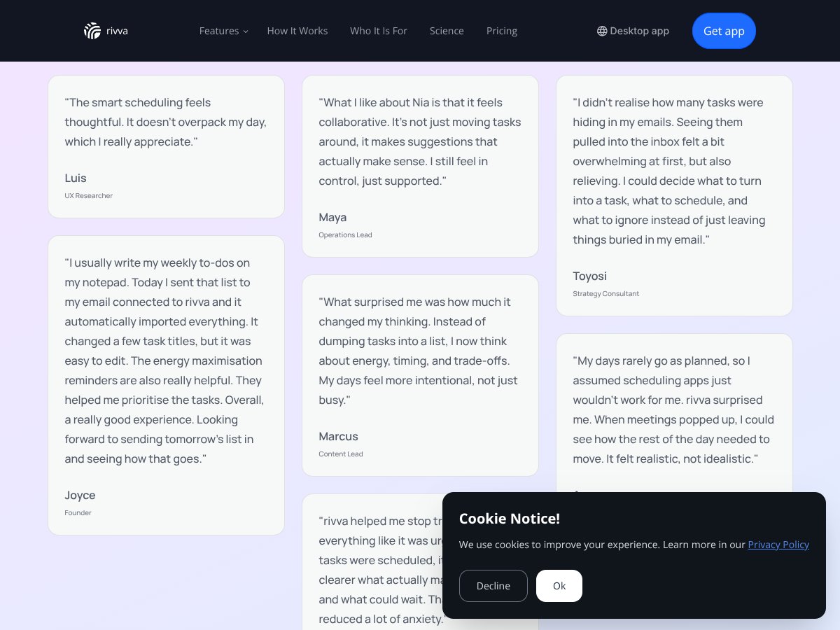Navigate to the Pricing section

pos(501,31)
